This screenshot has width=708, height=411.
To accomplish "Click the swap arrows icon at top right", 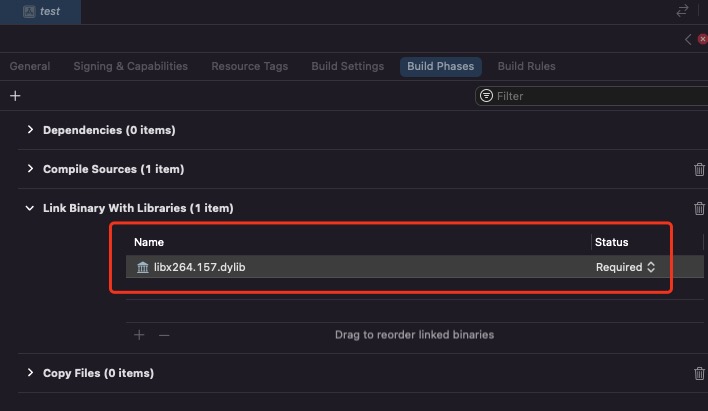I will 682,11.
